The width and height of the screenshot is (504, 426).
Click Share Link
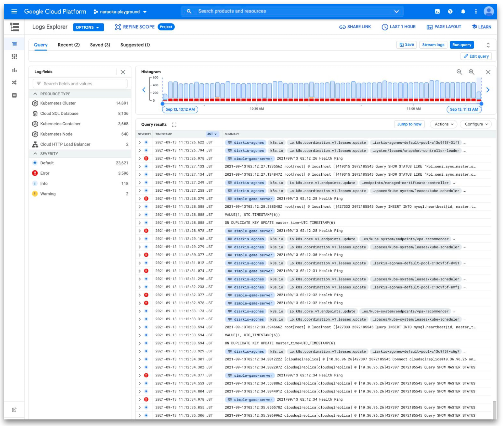(x=355, y=27)
